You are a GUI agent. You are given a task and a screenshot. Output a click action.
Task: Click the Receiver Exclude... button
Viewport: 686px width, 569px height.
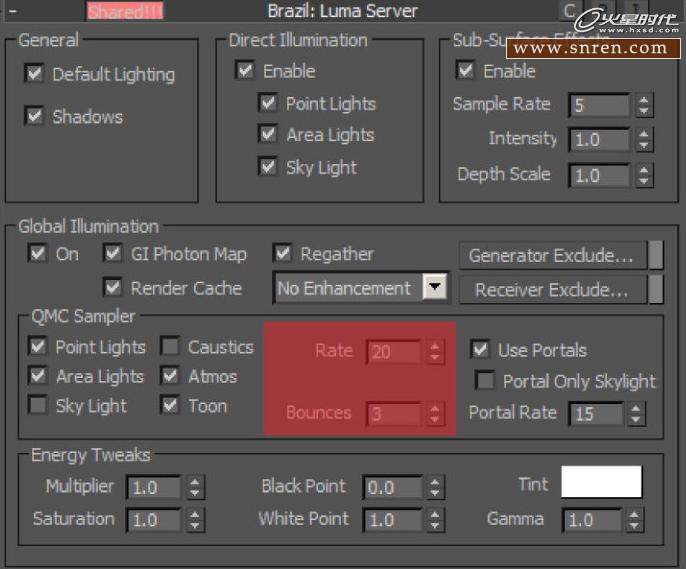[x=552, y=290]
